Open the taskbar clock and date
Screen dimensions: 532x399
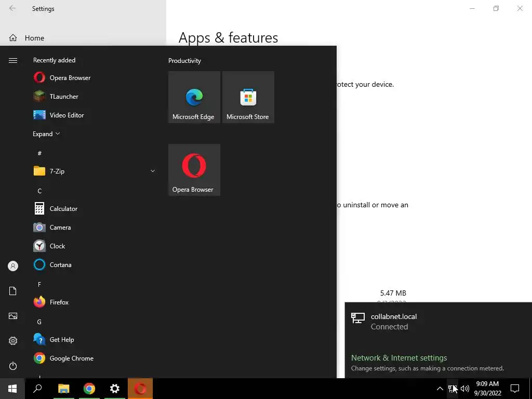tap(487, 389)
